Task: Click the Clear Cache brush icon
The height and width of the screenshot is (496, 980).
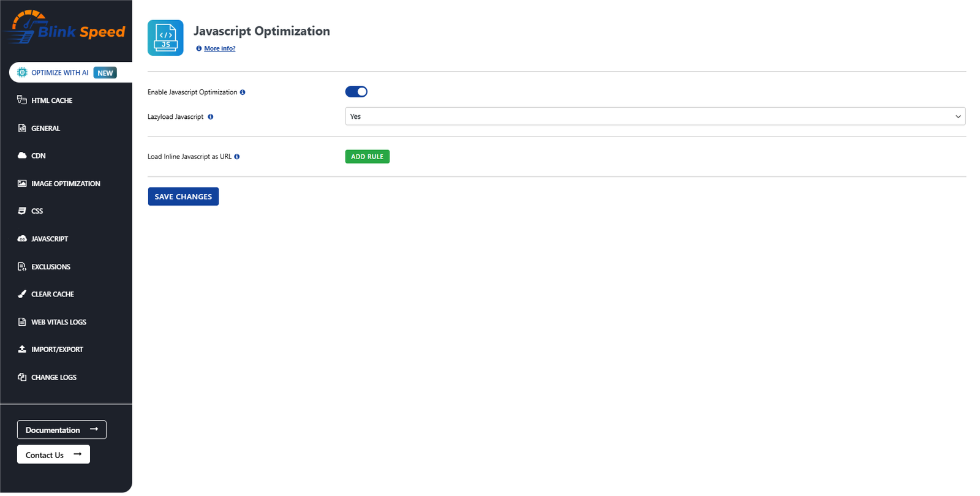Action: 22,294
